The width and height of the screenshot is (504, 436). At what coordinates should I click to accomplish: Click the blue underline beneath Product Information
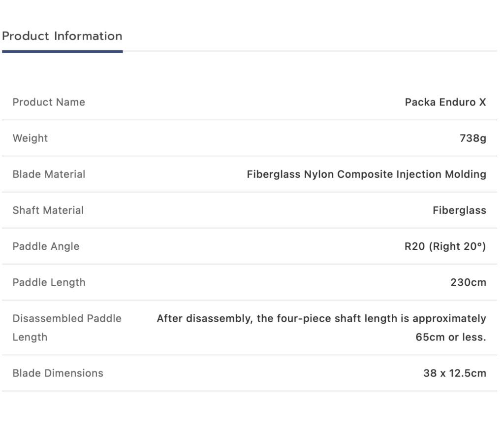click(x=62, y=51)
